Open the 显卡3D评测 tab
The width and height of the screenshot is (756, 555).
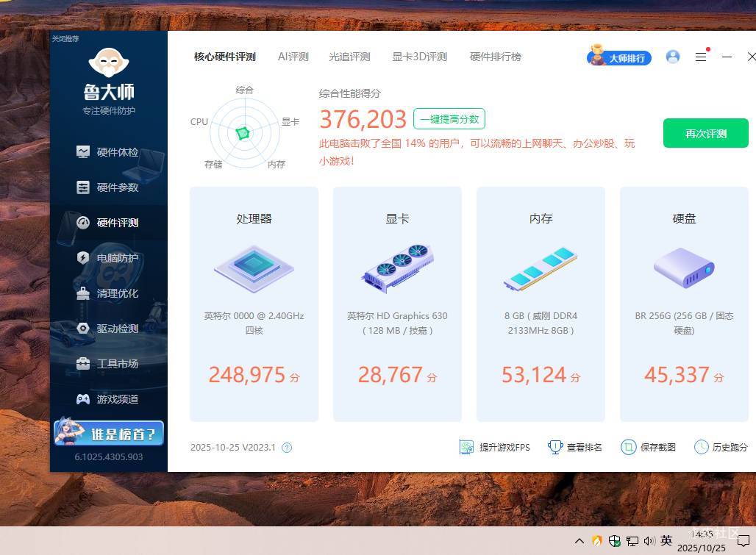419,57
